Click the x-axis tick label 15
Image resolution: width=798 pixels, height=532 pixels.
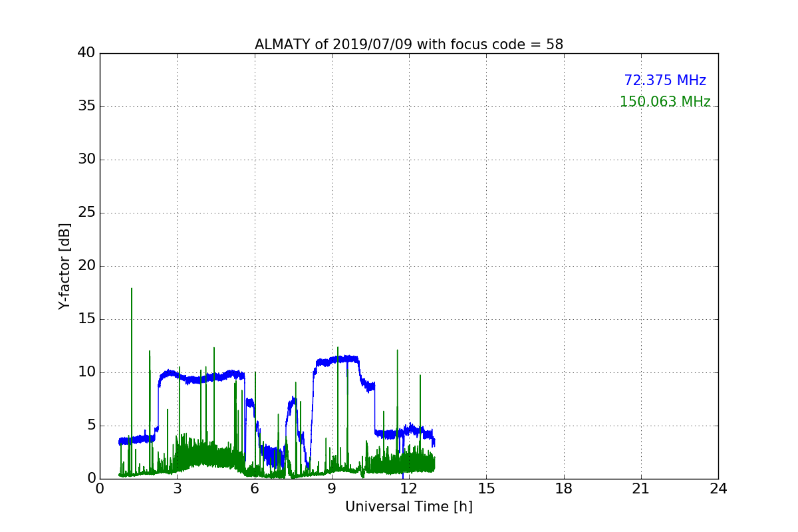487,488
